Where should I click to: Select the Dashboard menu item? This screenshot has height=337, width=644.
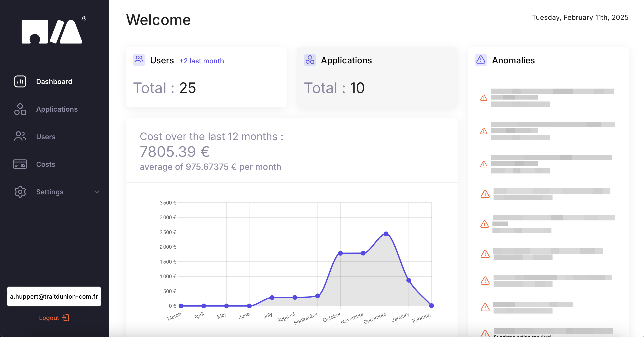(x=54, y=81)
